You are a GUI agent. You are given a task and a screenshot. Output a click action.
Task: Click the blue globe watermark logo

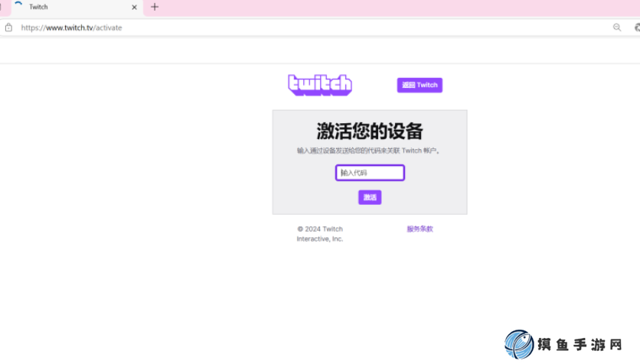(x=519, y=345)
